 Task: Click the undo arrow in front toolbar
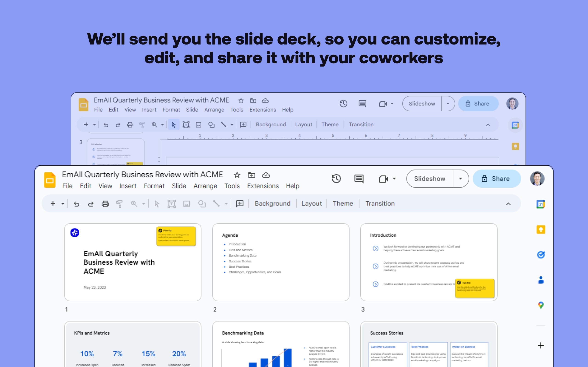pyautogui.click(x=76, y=204)
